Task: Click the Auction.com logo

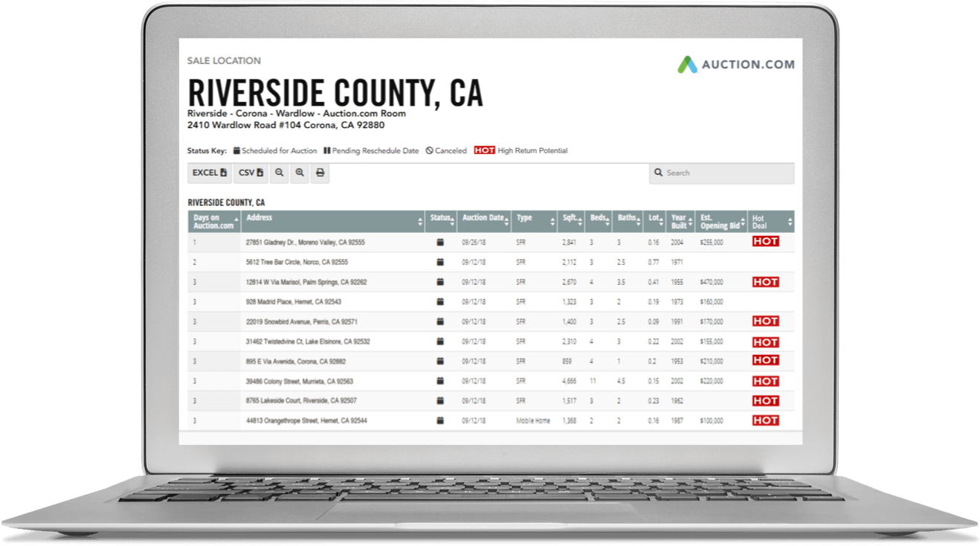Action: pos(735,65)
